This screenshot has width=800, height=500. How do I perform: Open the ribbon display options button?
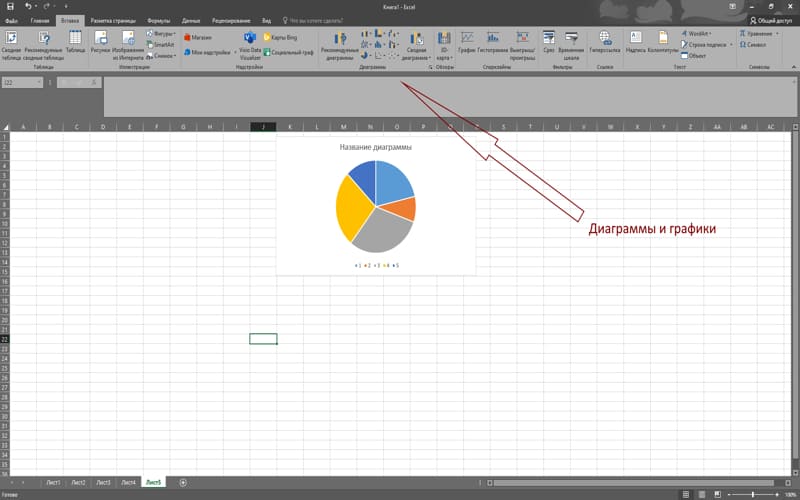tap(733, 7)
